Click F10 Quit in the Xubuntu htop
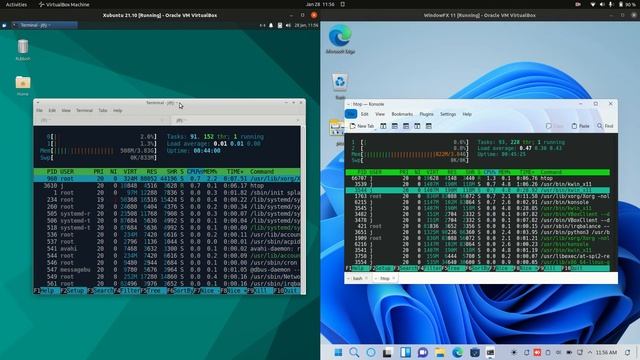The image size is (640, 360). (x=287, y=291)
